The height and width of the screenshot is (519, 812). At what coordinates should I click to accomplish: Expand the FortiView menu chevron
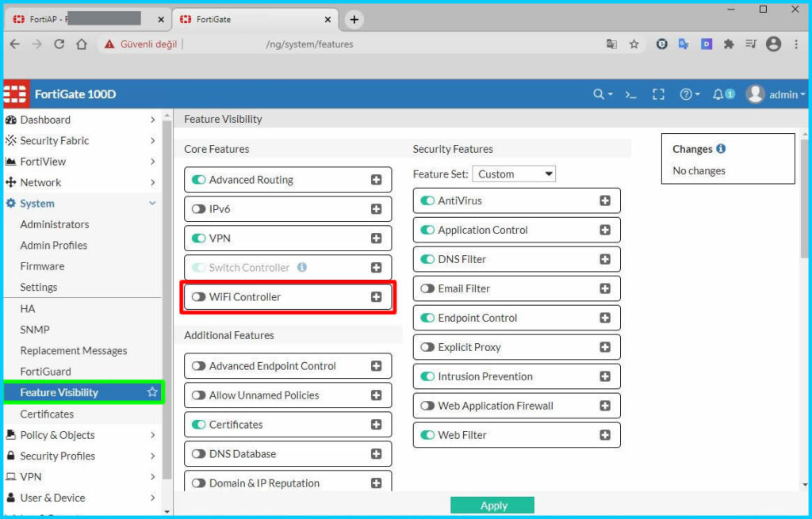pyautogui.click(x=153, y=162)
